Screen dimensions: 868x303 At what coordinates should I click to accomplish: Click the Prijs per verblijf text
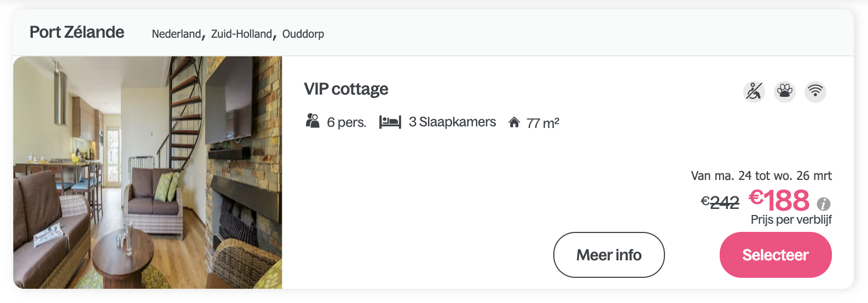coord(791,220)
